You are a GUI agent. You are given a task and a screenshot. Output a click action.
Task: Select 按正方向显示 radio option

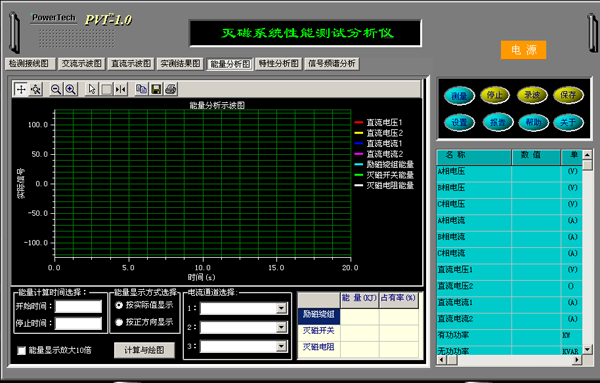pyautogui.click(x=119, y=322)
